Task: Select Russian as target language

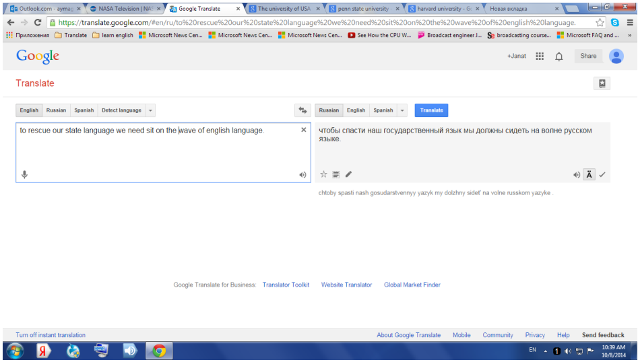Action: (329, 110)
